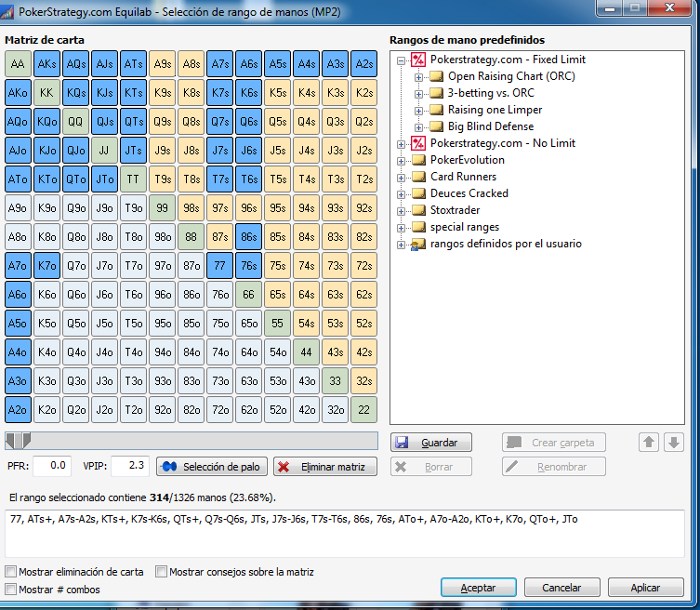Toggle the Q6s hand cell

[248, 122]
